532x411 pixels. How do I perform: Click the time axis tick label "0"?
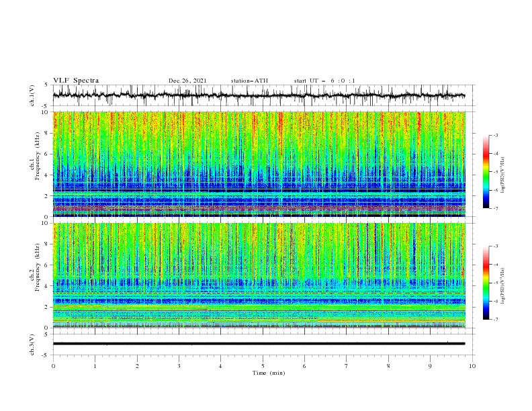(x=53, y=366)
